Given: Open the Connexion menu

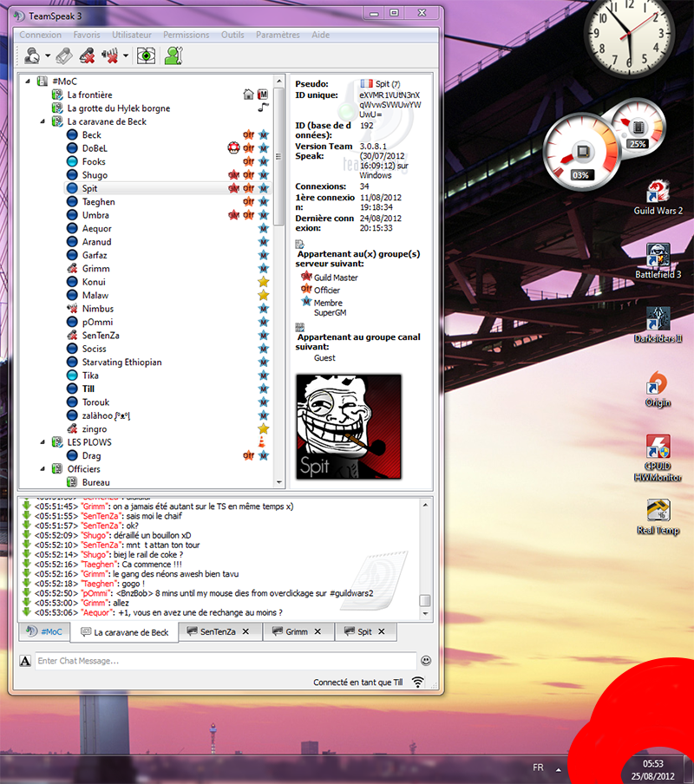Looking at the screenshot, I should pyautogui.click(x=41, y=35).
